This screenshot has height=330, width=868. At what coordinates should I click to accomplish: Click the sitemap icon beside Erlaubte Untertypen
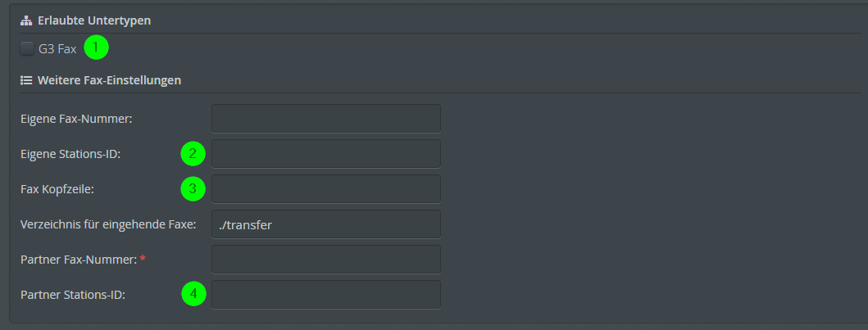coord(25,21)
